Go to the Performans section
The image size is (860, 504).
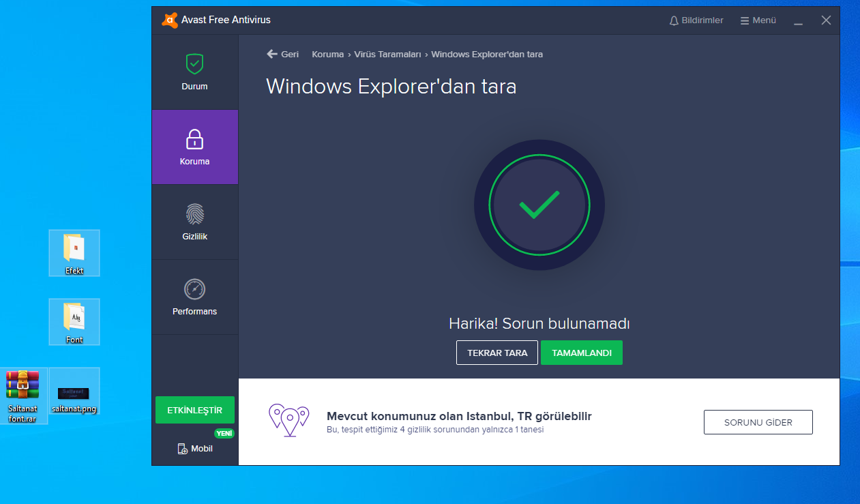[194, 297]
